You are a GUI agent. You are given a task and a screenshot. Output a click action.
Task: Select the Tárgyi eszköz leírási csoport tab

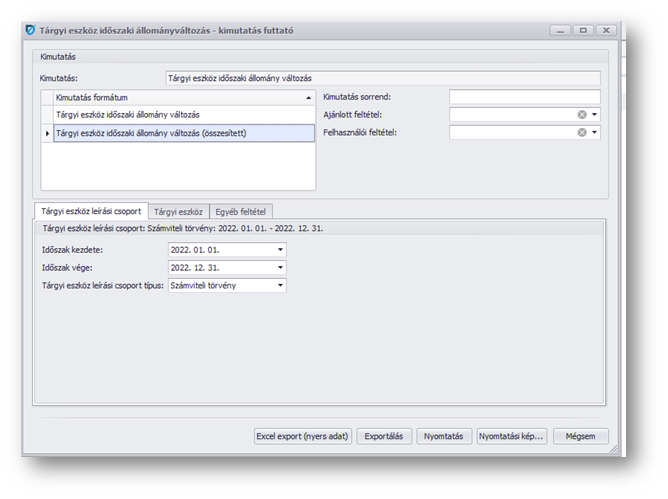click(x=91, y=212)
